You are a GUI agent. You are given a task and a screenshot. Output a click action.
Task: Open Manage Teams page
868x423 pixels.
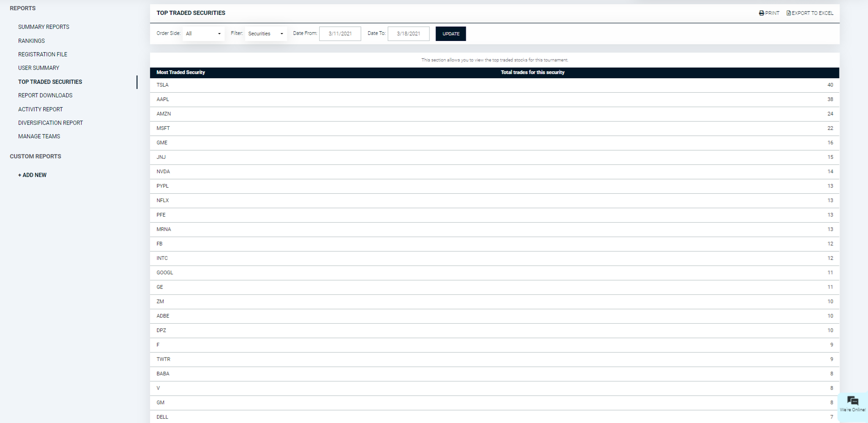pos(39,136)
